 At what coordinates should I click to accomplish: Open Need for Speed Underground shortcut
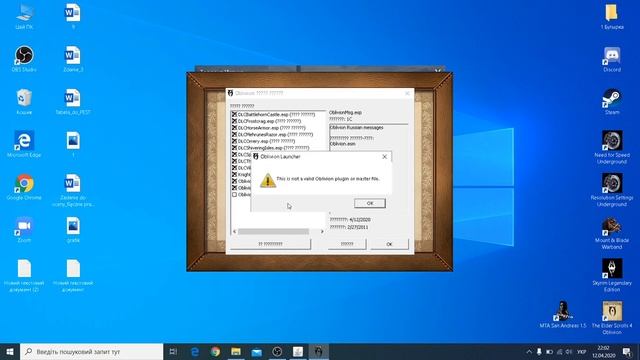[612, 147]
